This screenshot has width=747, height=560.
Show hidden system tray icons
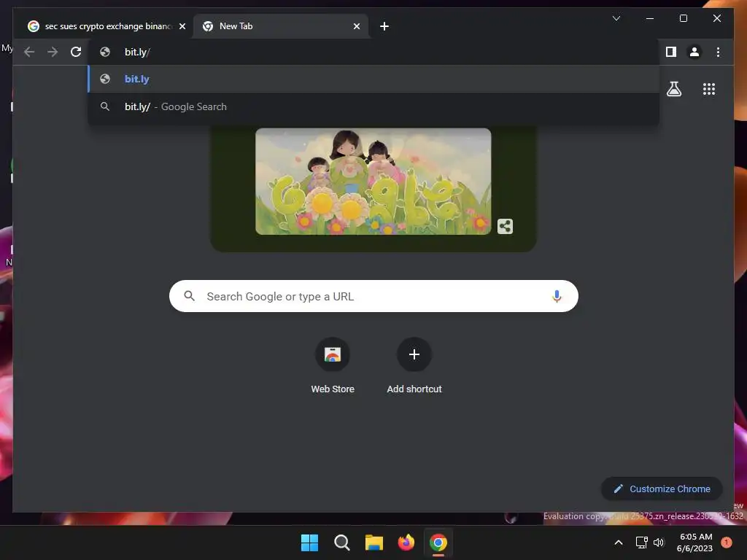pos(619,542)
